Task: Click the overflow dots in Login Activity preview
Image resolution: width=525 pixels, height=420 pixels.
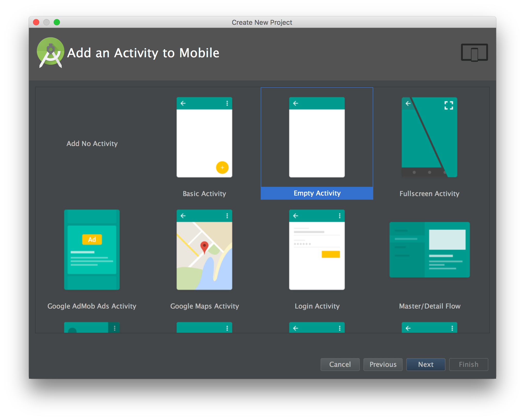Action: click(339, 216)
